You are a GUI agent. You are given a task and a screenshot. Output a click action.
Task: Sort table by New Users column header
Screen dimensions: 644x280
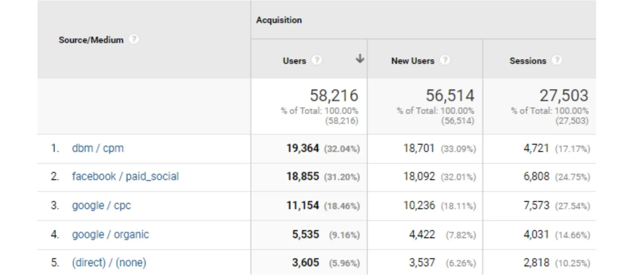click(412, 61)
